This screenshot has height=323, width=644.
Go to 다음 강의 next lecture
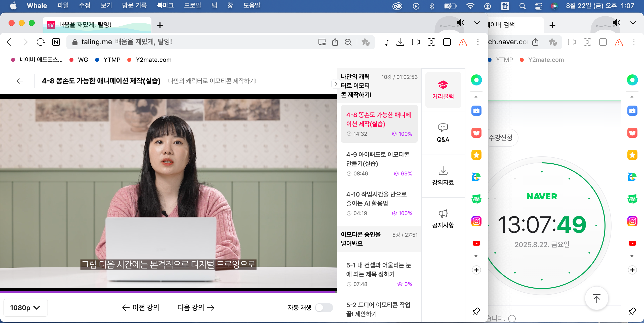(196, 307)
